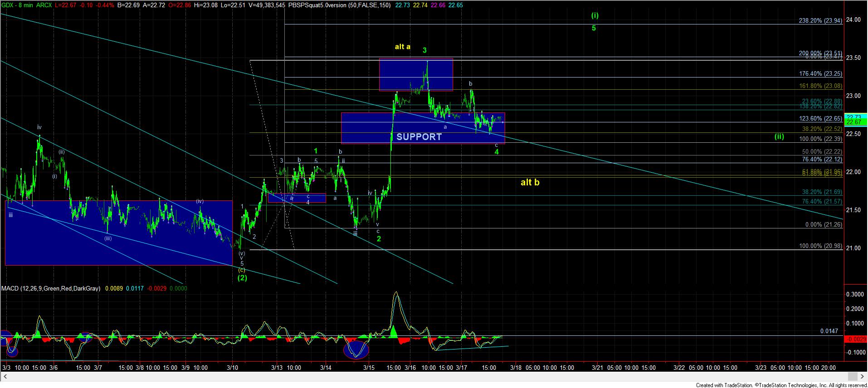Click the 76.40% (22.12) Fibonacci label
Screen dimensions: 868x388
[822, 159]
